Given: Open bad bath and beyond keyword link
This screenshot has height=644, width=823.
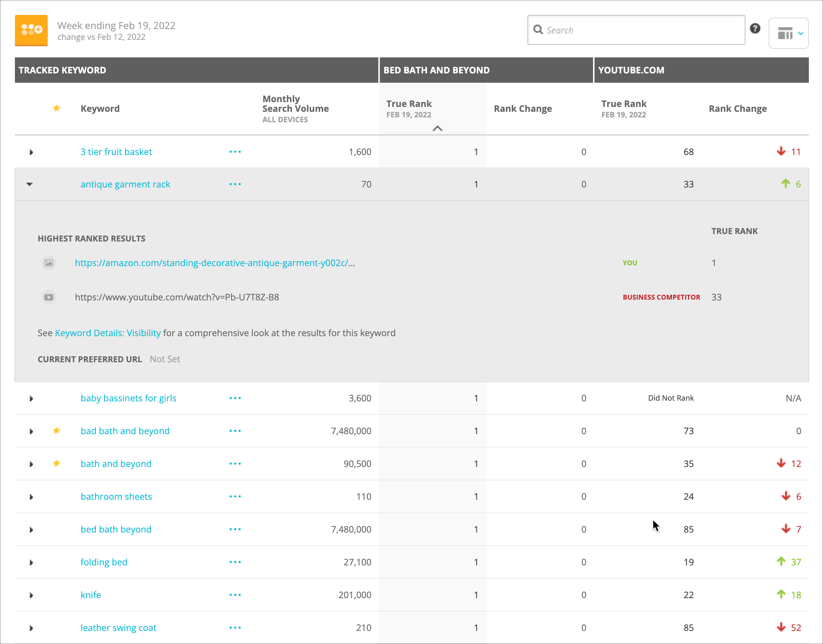Looking at the screenshot, I should coord(125,431).
